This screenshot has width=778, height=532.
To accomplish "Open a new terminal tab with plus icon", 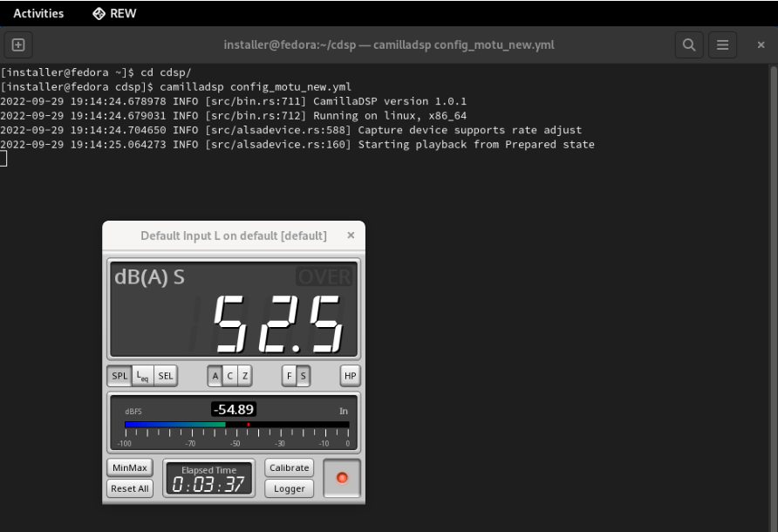I will point(18,45).
